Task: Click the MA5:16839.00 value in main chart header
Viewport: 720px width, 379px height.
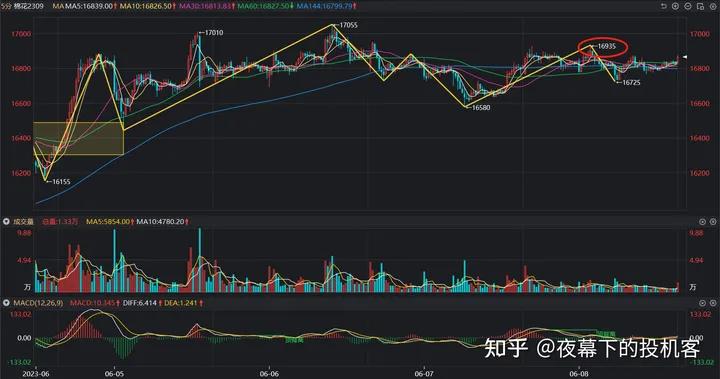Action: [x=89, y=6]
